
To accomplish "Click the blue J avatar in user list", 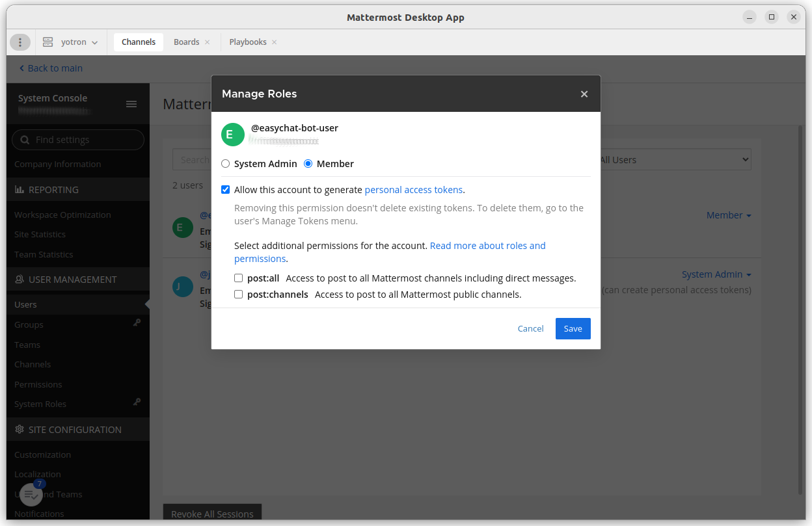I will tap(183, 286).
